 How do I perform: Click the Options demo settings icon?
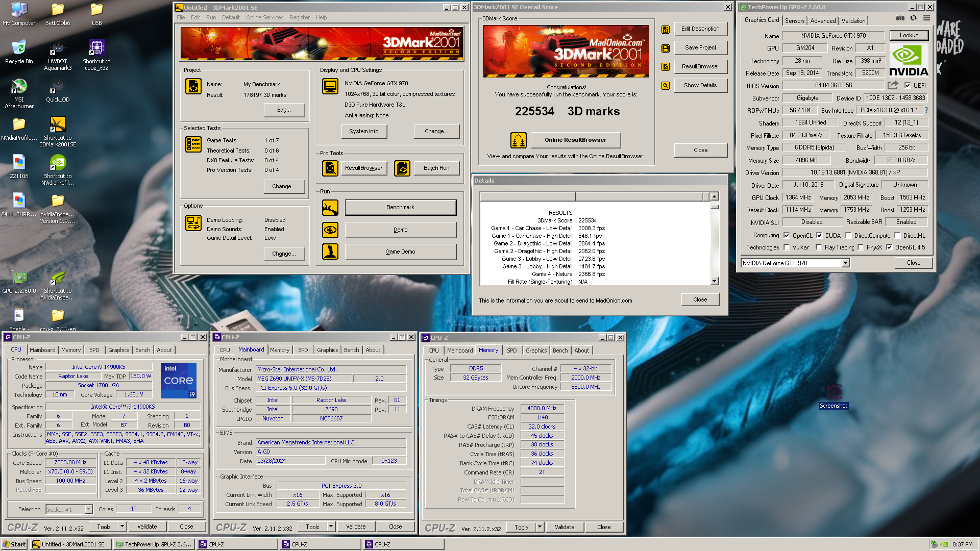tap(193, 223)
